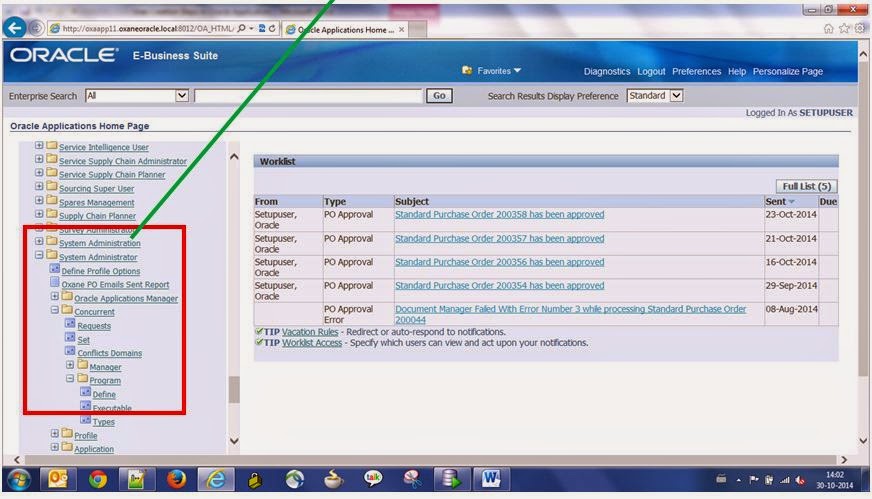The height and width of the screenshot is (499, 872).
Task: Click the Define Profile Options function icon
Action: 54,269
